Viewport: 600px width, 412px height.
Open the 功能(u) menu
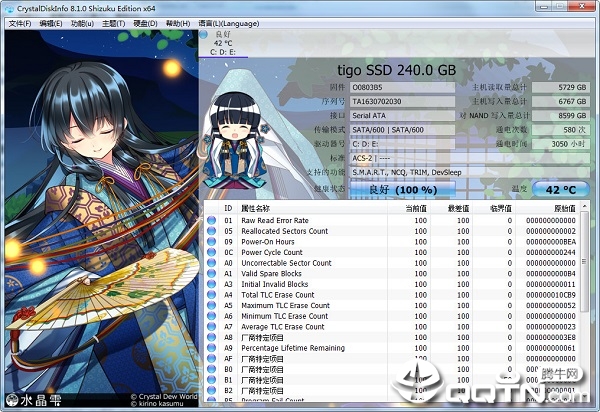coord(82,24)
